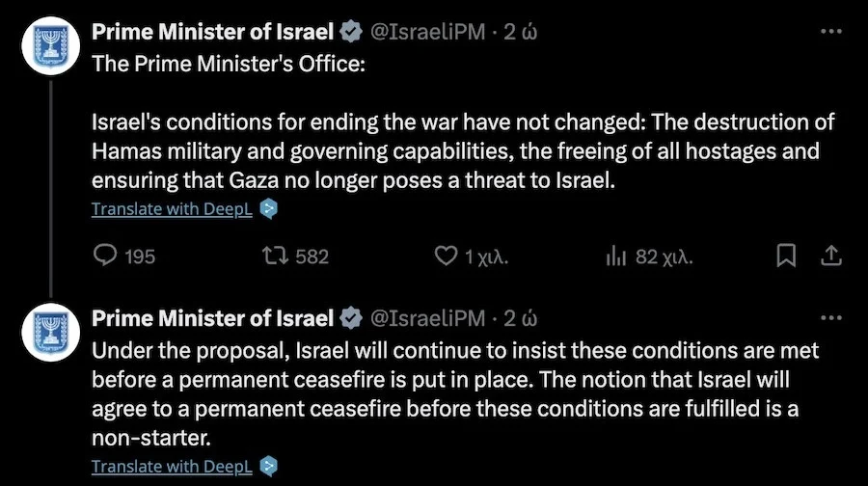Viewport: 868px width, 486px height.
Task: Click the second tweet's profile avatar
Action: [x=52, y=333]
